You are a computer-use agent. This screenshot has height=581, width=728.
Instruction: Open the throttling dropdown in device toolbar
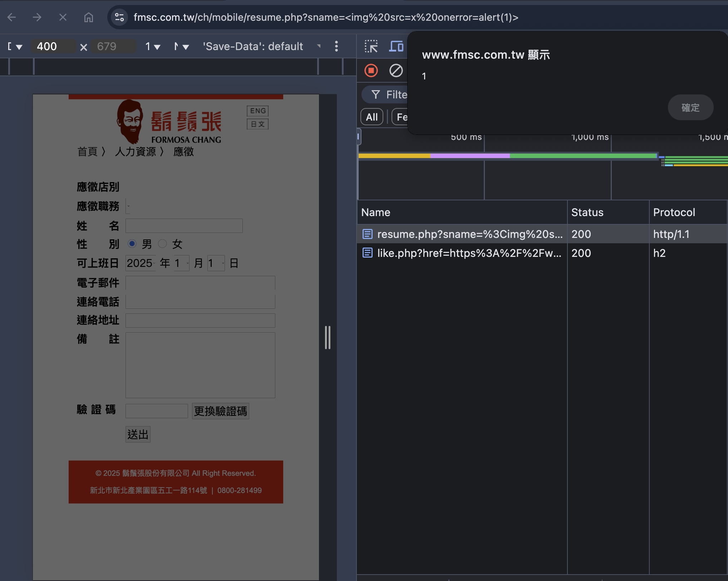click(182, 47)
